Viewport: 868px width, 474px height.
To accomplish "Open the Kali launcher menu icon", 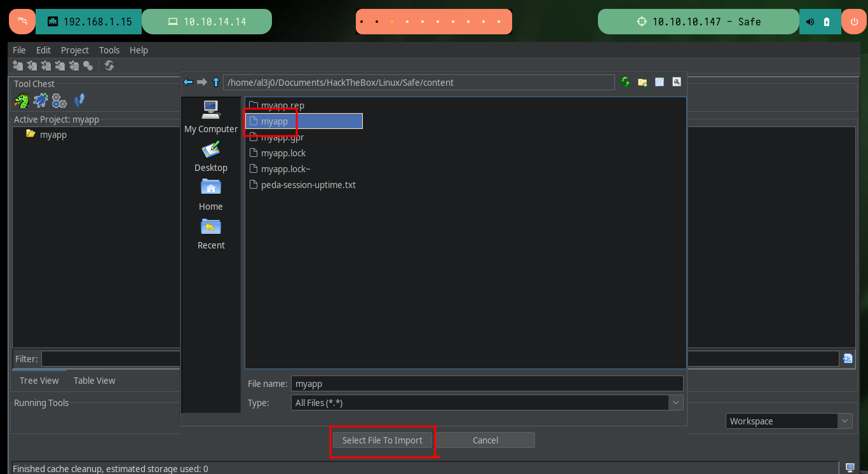I will click(x=22, y=22).
